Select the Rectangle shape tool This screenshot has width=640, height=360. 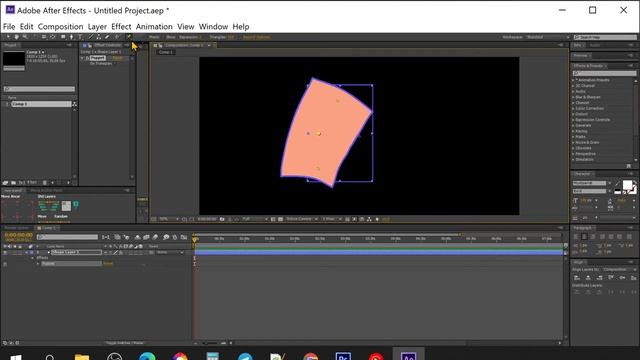[63, 37]
